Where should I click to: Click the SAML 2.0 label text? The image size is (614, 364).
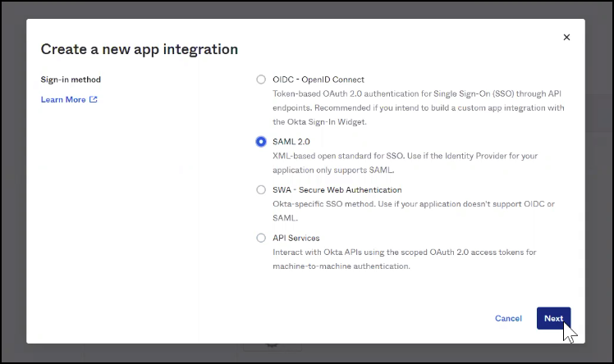(291, 142)
